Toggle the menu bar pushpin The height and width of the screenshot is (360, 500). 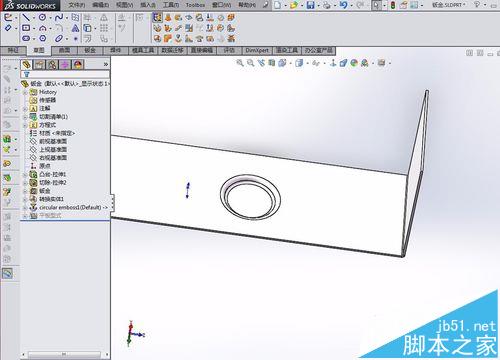[266, 5]
